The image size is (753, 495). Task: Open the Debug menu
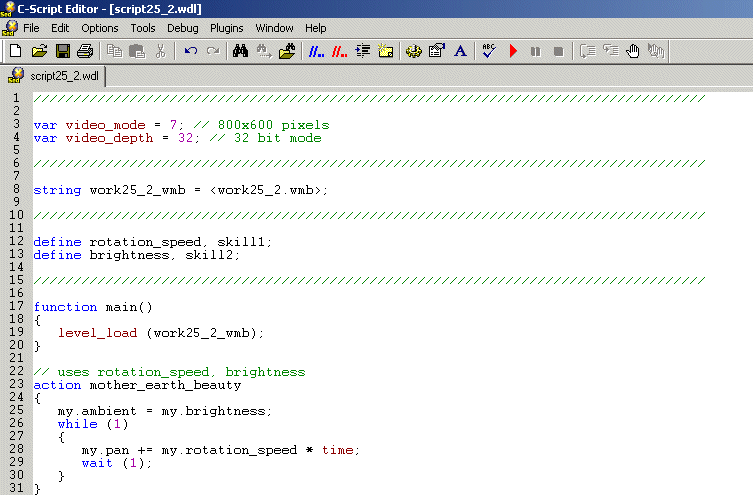point(182,28)
